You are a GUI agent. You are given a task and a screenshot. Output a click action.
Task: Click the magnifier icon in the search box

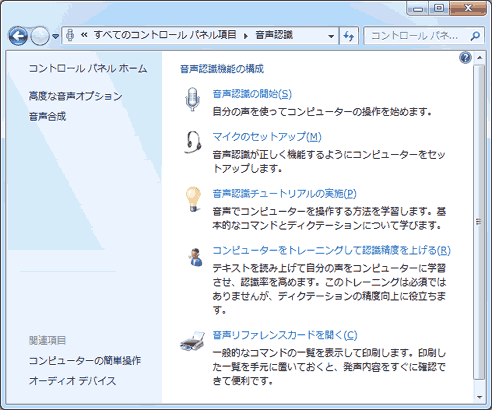pos(476,35)
